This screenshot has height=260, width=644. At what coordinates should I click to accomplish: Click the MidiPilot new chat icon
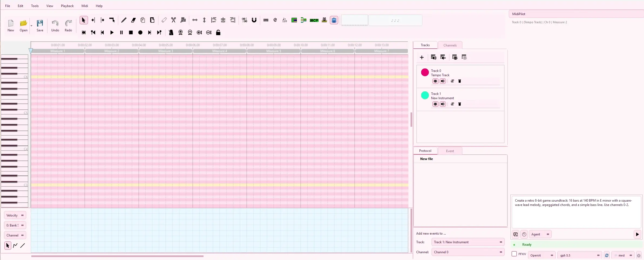coord(516,234)
